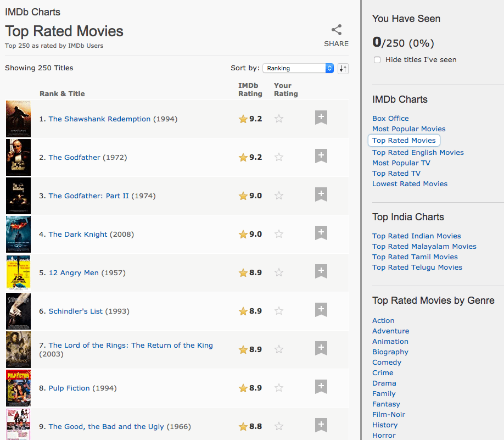Screen dimensions: 504x440
Task: Open the Top Rated Tamil Movies chart
Action: point(415,257)
